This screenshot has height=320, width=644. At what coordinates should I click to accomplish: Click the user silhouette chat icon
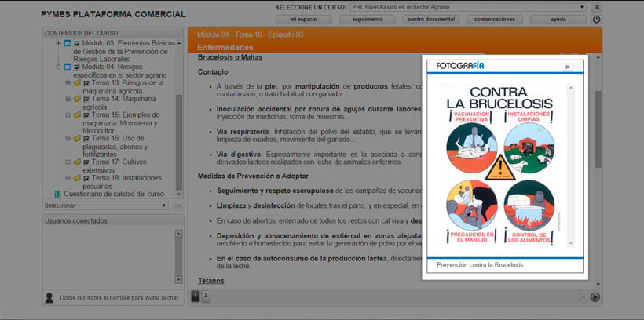pyautogui.click(x=49, y=298)
